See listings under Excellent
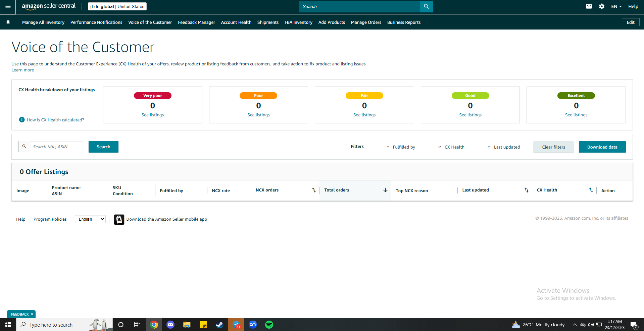Viewport: 644px width, 331px height. pos(576,115)
